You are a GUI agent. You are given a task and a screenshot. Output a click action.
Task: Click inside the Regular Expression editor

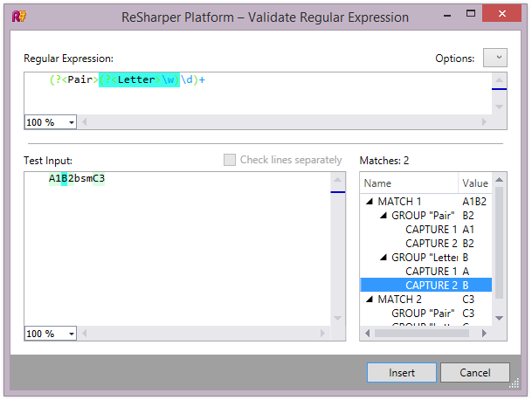coord(258,93)
